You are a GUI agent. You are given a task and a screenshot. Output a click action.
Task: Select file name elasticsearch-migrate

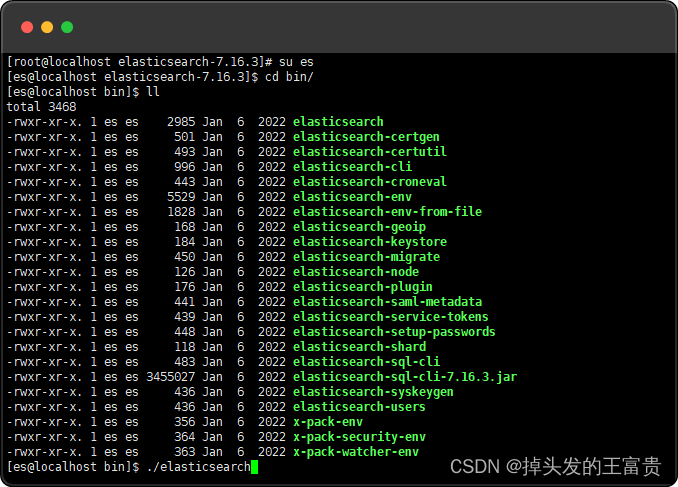pyautogui.click(x=366, y=257)
